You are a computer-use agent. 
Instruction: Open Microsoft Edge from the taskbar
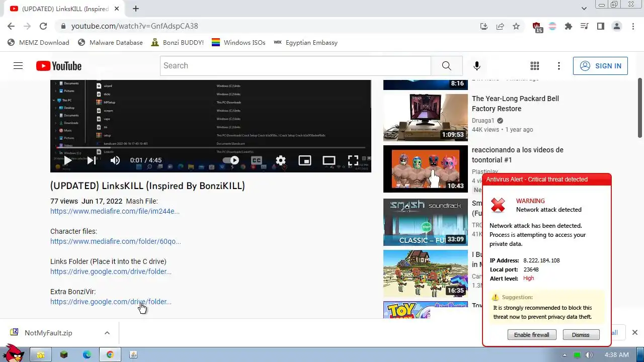pos(87,354)
